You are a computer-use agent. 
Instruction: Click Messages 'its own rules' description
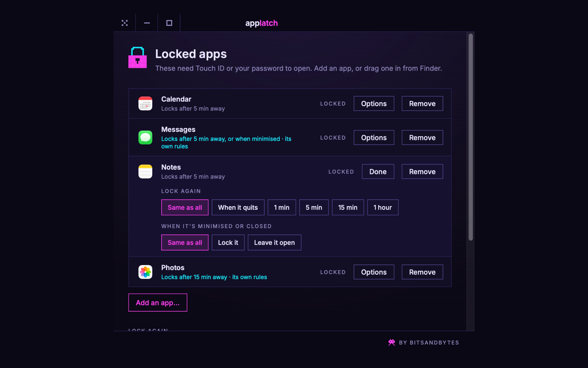226,142
